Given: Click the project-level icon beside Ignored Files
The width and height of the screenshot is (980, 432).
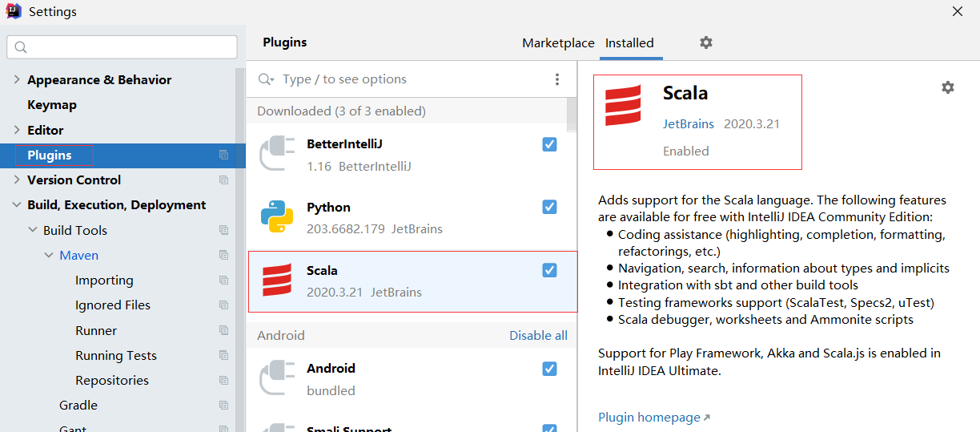Looking at the screenshot, I should tap(224, 305).
